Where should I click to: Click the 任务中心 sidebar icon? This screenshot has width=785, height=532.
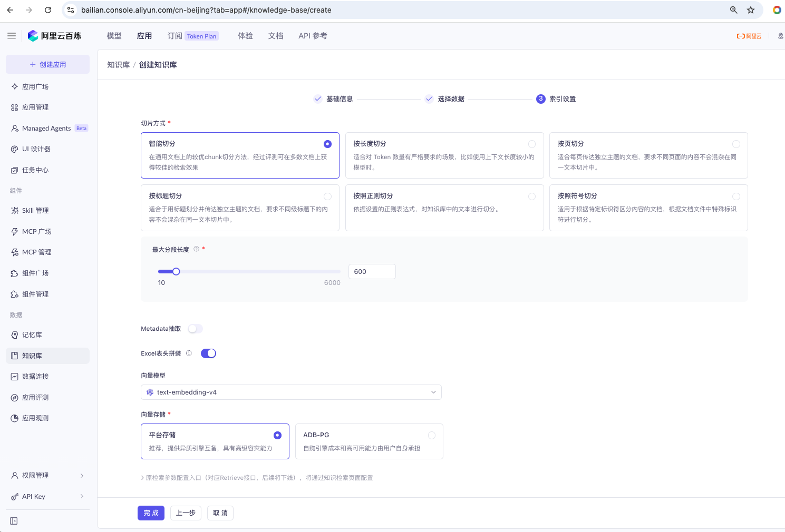click(x=15, y=170)
